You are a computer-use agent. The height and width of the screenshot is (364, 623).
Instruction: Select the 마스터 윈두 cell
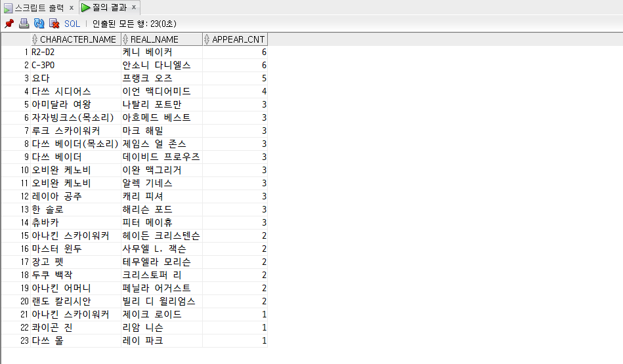[x=76, y=249]
